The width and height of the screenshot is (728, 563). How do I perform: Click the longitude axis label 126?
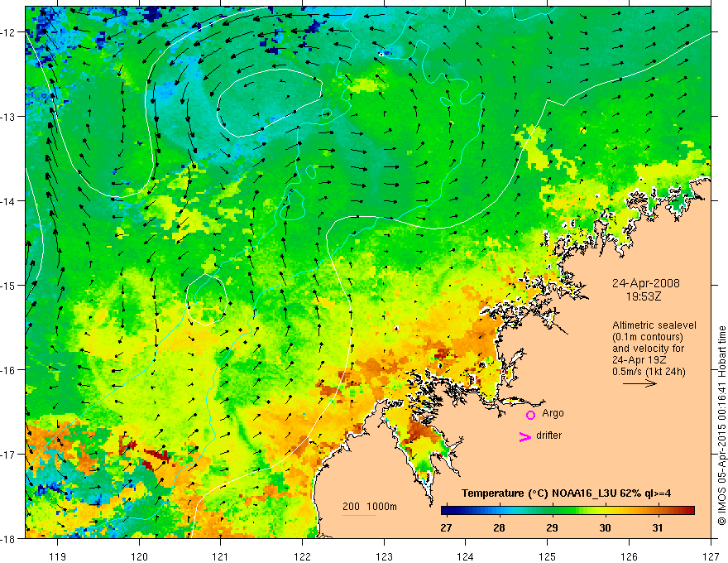[x=629, y=556]
